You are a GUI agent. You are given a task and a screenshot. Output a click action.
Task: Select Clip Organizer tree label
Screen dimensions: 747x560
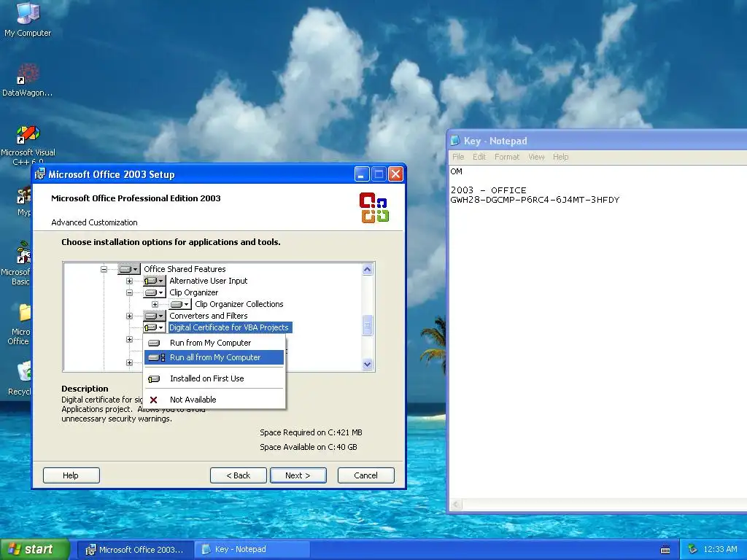point(193,292)
